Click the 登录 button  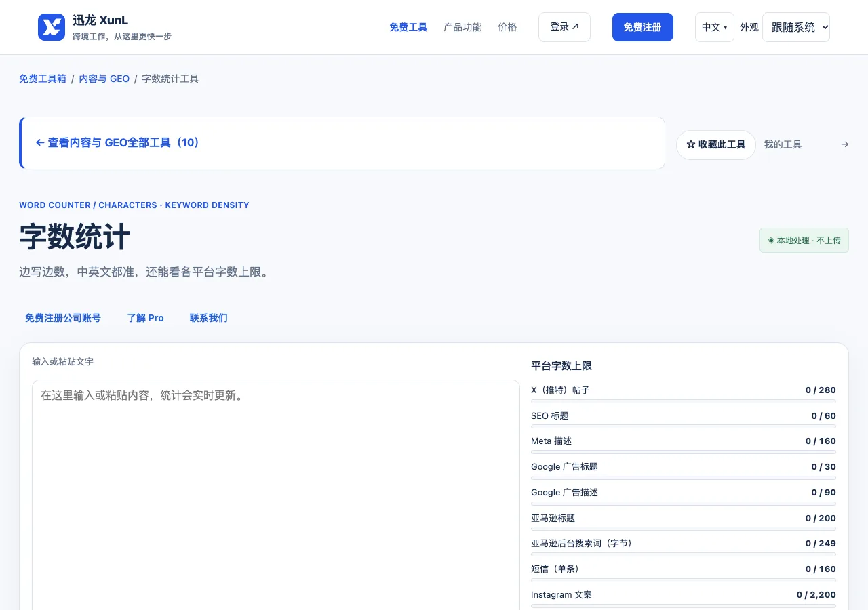click(564, 27)
